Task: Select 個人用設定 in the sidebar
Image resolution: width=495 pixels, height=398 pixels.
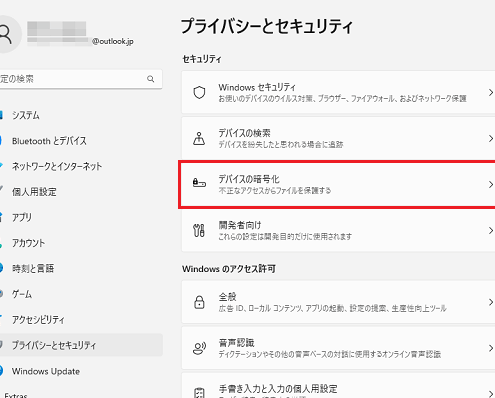Action: point(34,192)
